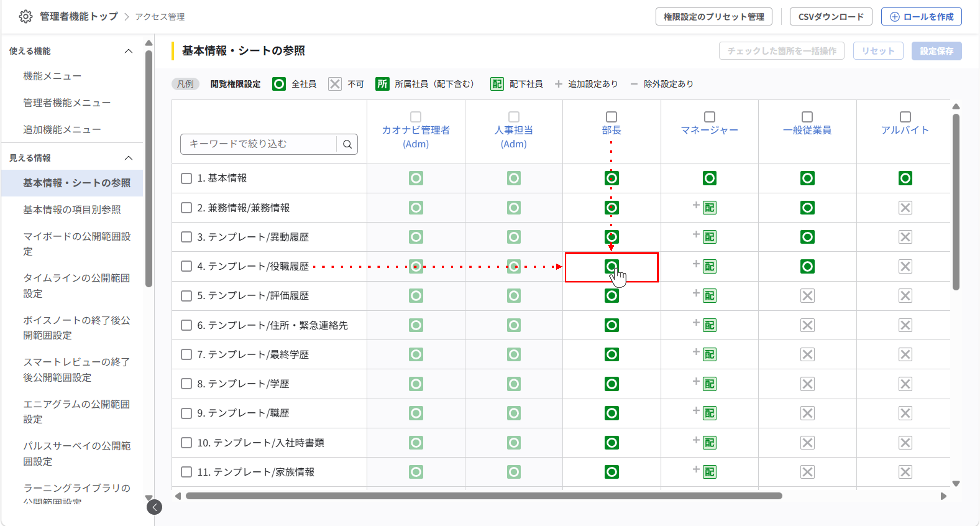The height and width of the screenshot is (526, 980).
Task: Click the カオナビ管理者 permission icon for 1. 基本情報
Action: [x=416, y=178]
